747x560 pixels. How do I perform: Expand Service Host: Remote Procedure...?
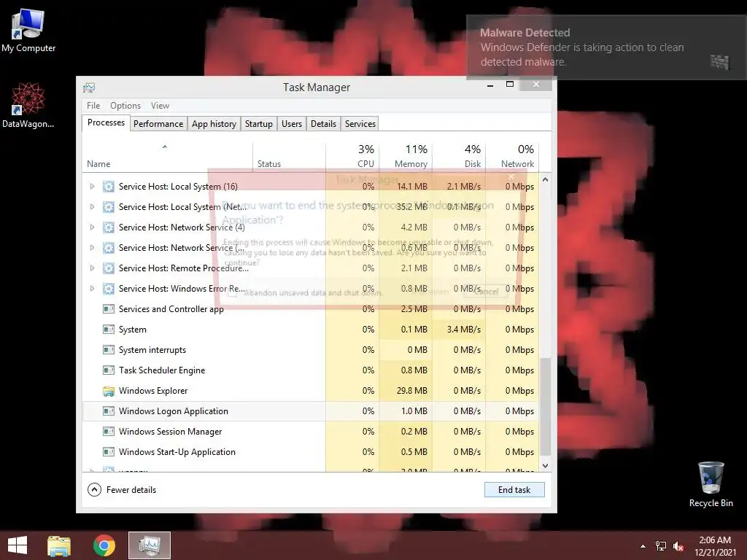point(93,268)
